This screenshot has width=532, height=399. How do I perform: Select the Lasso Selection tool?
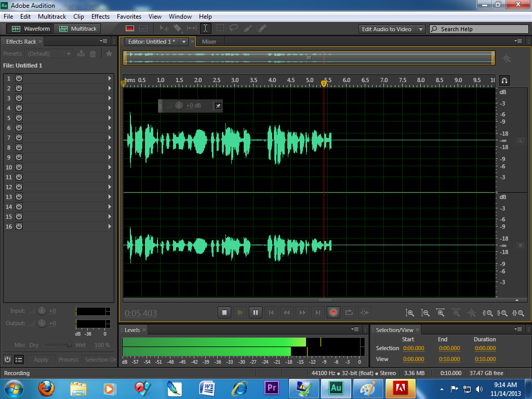pos(234,29)
